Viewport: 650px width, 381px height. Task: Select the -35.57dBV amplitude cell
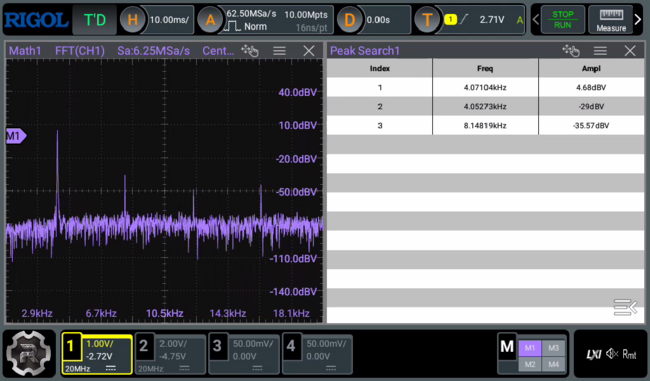click(591, 126)
